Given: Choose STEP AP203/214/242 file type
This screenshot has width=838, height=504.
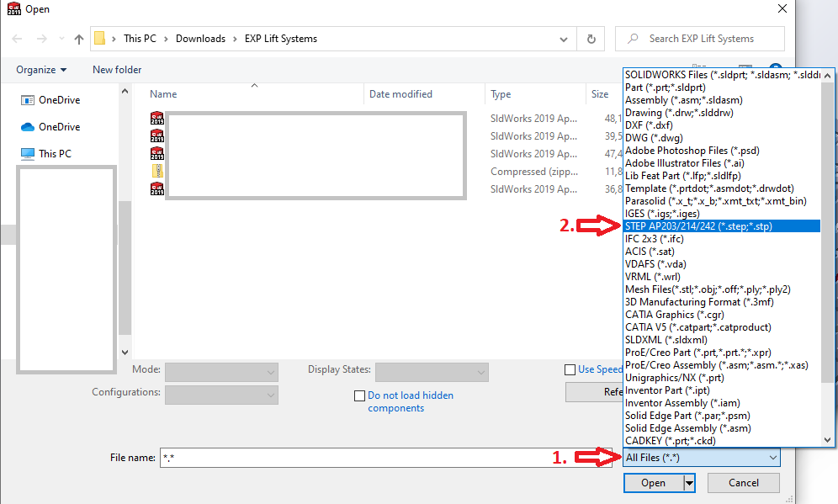Looking at the screenshot, I should pos(698,226).
